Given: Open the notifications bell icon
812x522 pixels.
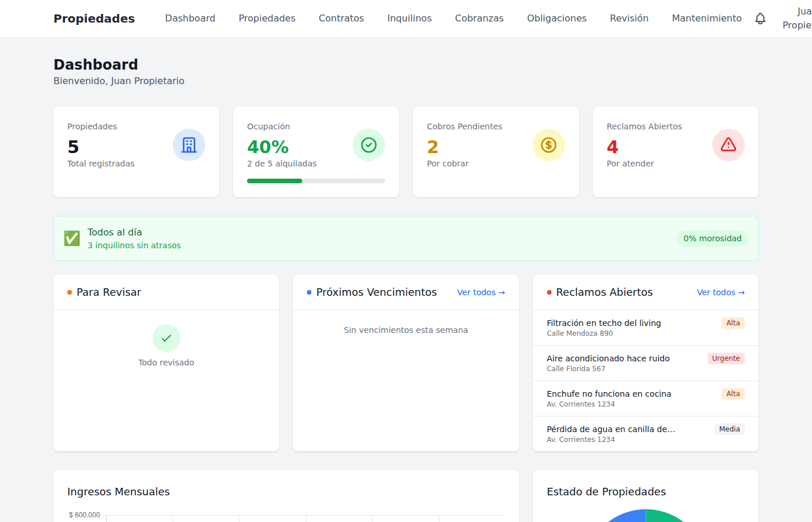Looking at the screenshot, I should click(x=760, y=19).
